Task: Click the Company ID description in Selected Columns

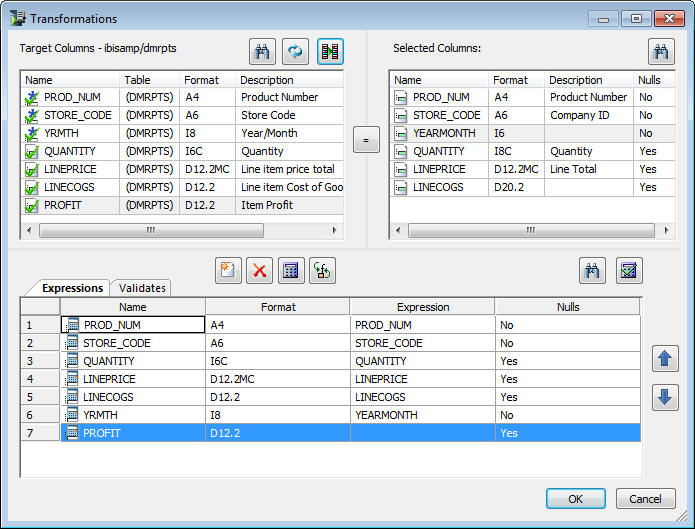Action: pyautogui.click(x=580, y=116)
